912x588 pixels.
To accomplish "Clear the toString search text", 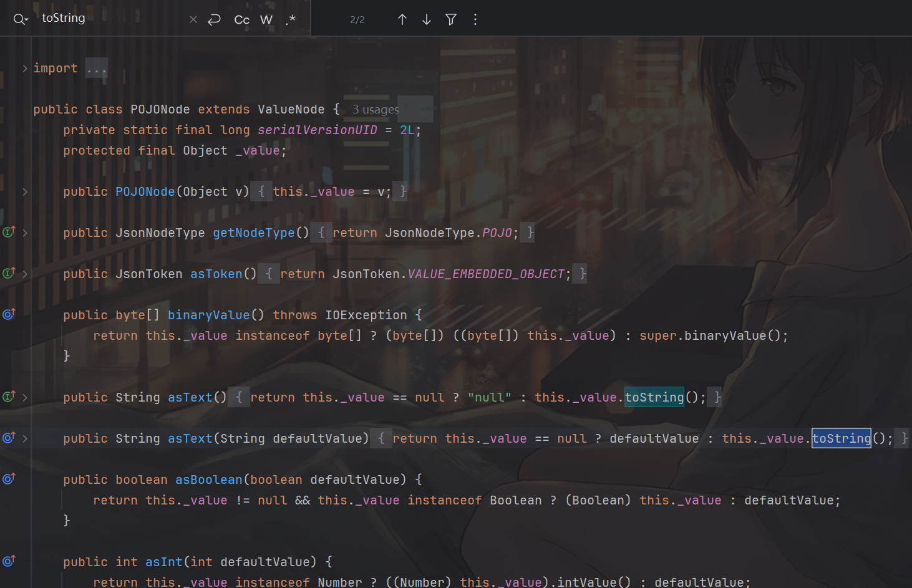I will [193, 20].
